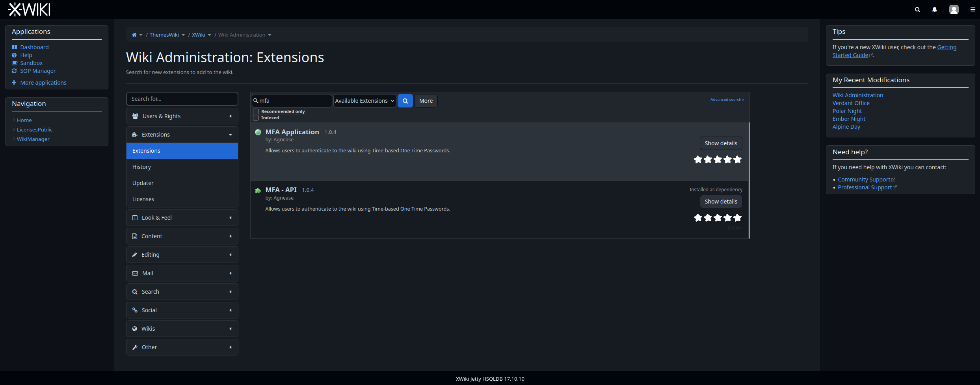Open the hamburger drawer menu
This screenshot has height=385, width=980.
973,10
